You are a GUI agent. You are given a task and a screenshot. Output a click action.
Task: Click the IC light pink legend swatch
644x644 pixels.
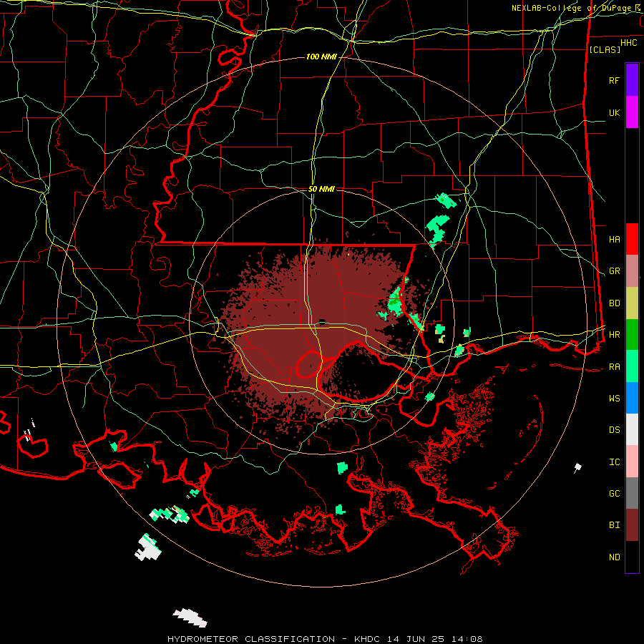coord(632,462)
